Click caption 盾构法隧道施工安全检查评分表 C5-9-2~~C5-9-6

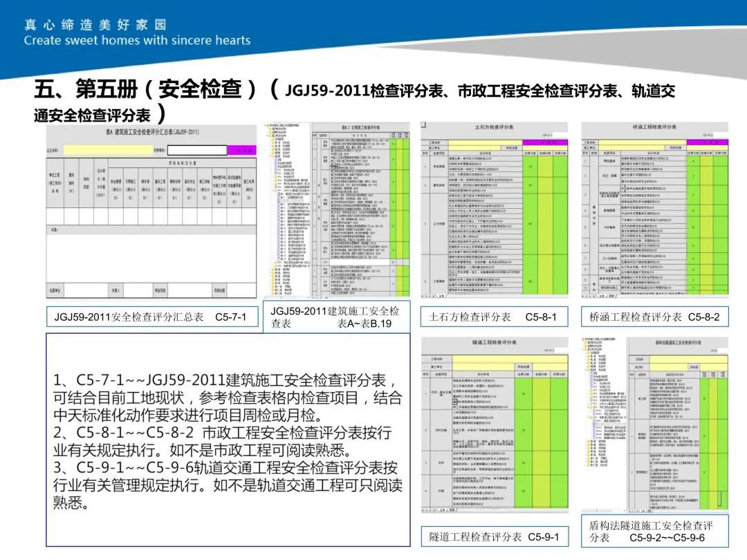tap(655, 532)
